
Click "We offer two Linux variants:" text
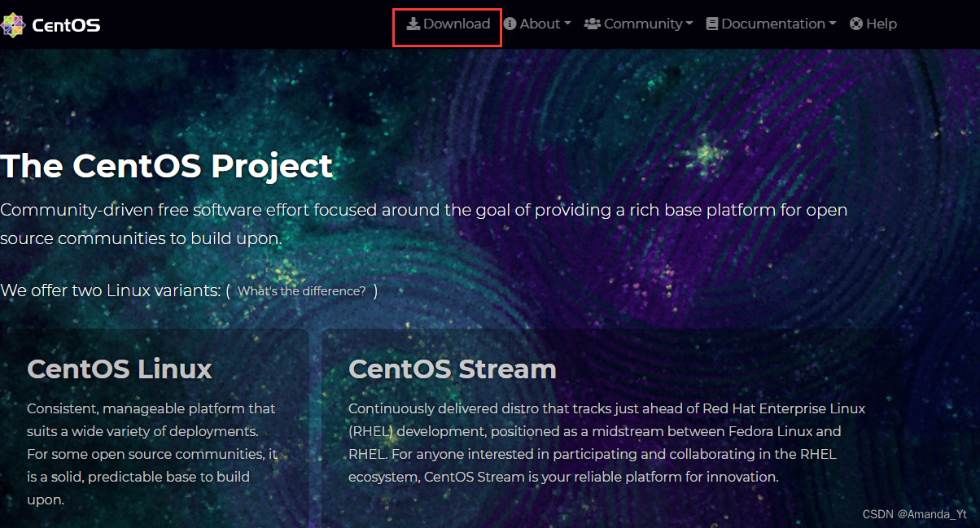click(x=111, y=290)
